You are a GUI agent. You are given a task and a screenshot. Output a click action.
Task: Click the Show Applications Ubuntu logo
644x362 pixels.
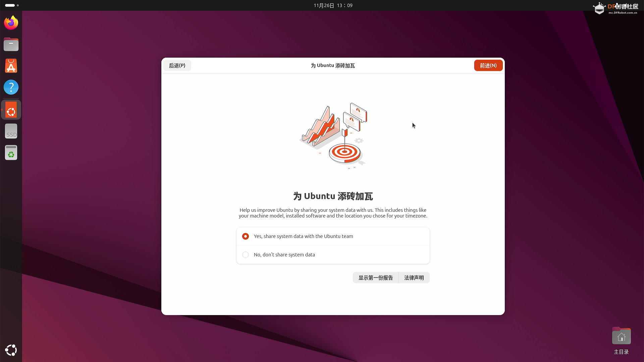pyautogui.click(x=11, y=350)
